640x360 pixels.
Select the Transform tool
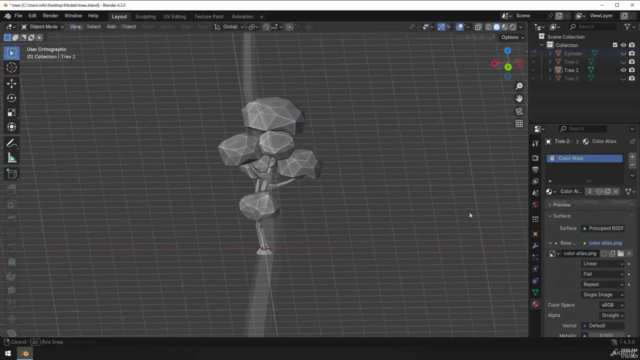tap(11, 127)
